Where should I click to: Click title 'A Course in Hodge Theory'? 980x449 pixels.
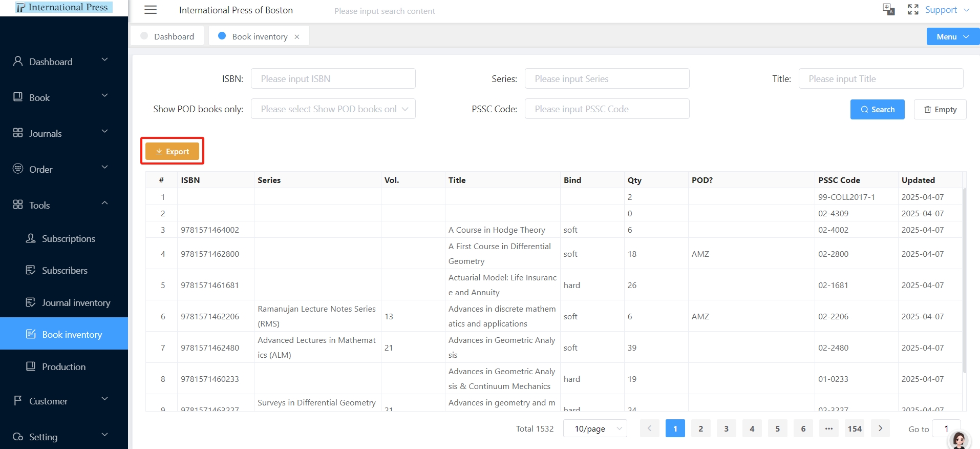click(x=497, y=230)
